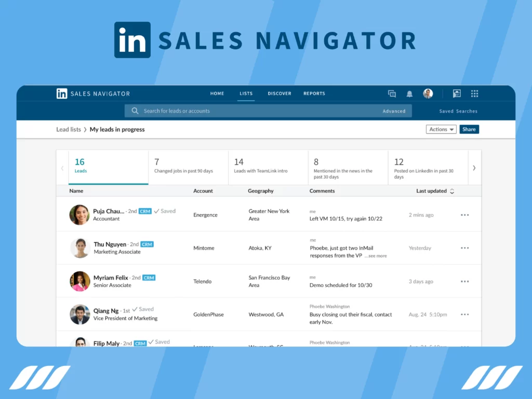532x399 pixels.
Task: Open Qiang Ng lead profile name
Action: pyautogui.click(x=106, y=311)
